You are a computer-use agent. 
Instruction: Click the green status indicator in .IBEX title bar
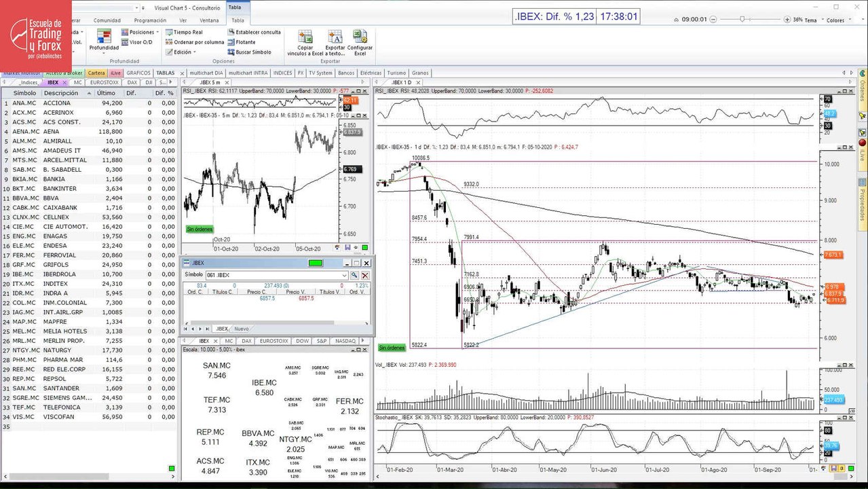click(316, 263)
